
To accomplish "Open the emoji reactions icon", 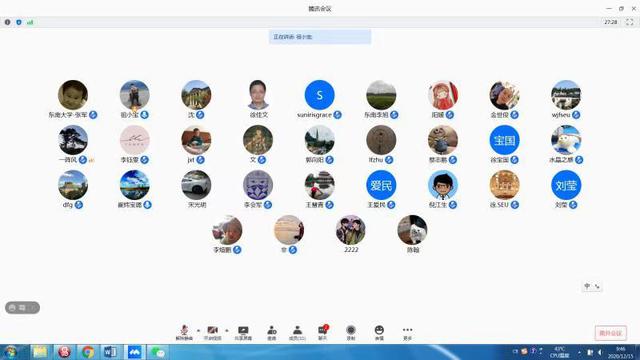I will [x=379, y=333].
